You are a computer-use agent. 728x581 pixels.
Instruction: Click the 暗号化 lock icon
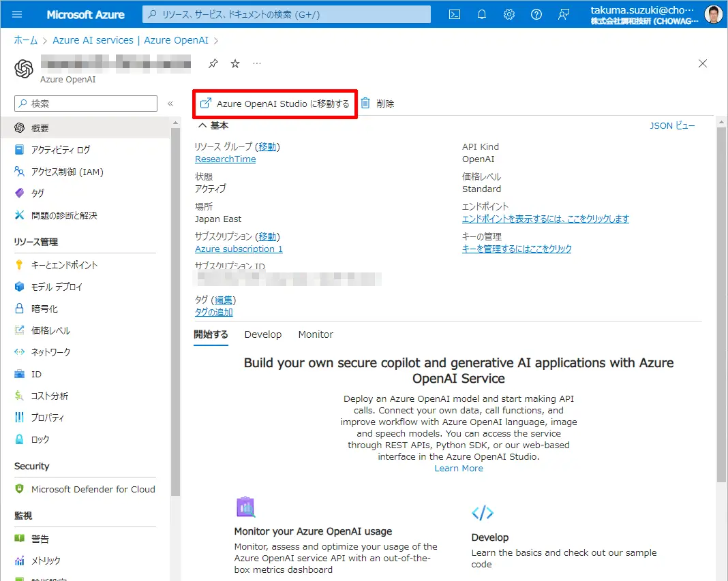coord(19,309)
